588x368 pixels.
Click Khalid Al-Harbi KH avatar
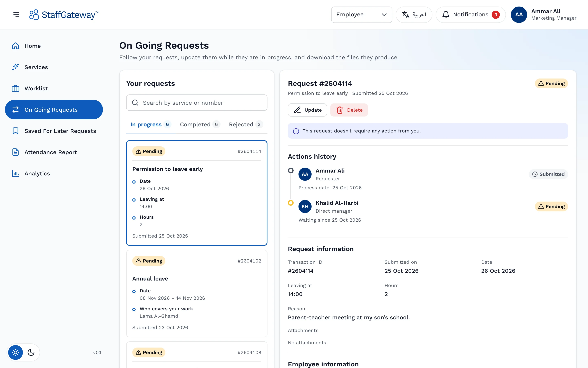coord(305,207)
